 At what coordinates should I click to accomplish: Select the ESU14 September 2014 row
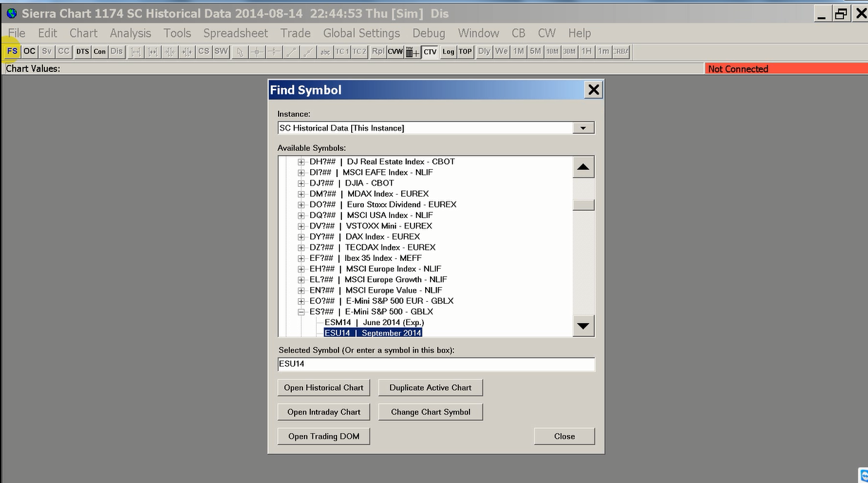pos(373,333)
